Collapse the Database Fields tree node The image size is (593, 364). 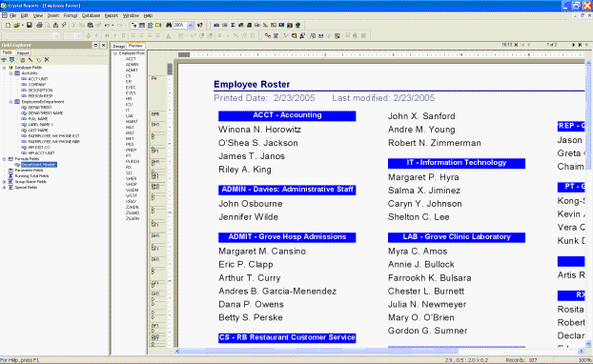(x=4, y=68)
